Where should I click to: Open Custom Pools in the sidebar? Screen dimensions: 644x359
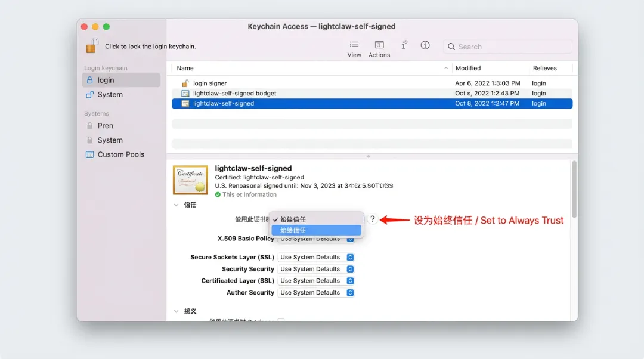point(121,154)
